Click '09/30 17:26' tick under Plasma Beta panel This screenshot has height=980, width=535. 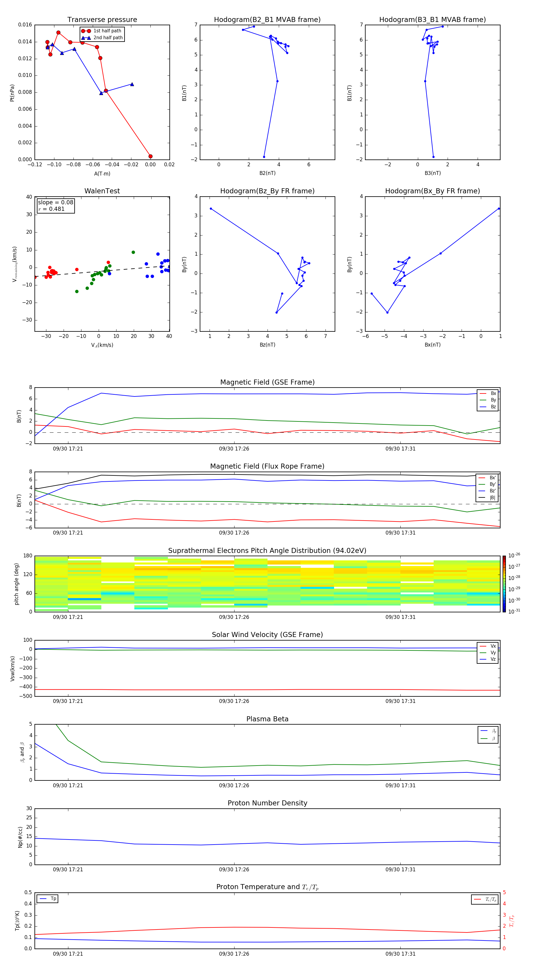click(x=234, y=785)
